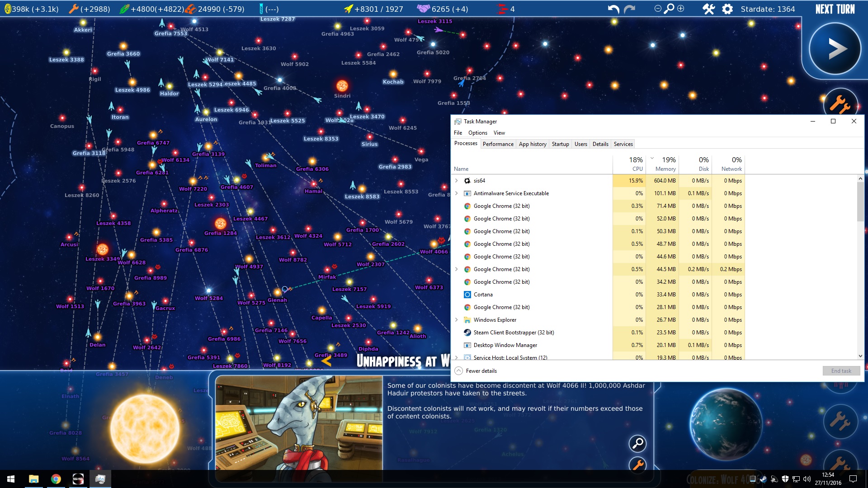This screenshot has height=488, width=868.
Task: Open the Action Center notifications icon
Action: point(853,479)
